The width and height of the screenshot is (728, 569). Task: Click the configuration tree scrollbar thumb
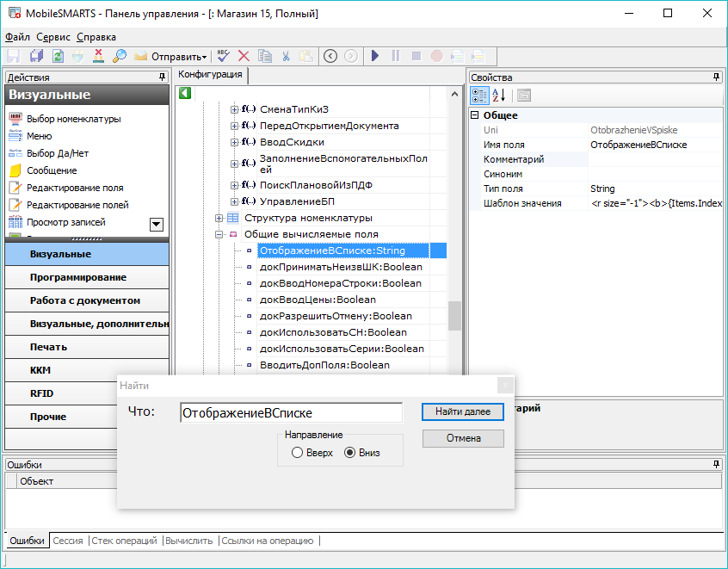(454, 316)
